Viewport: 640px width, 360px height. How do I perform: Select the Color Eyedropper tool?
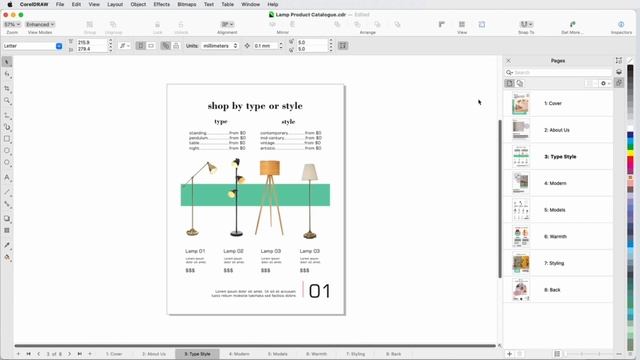[7, 245]
